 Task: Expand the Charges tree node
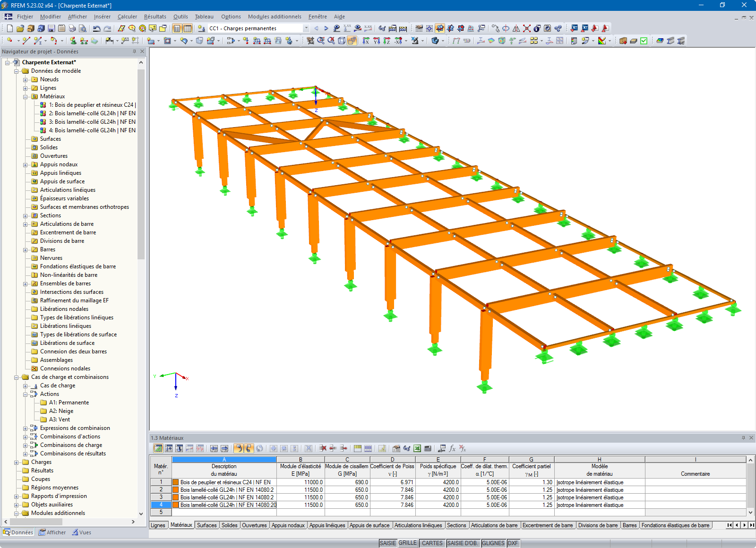coord(17,462)
